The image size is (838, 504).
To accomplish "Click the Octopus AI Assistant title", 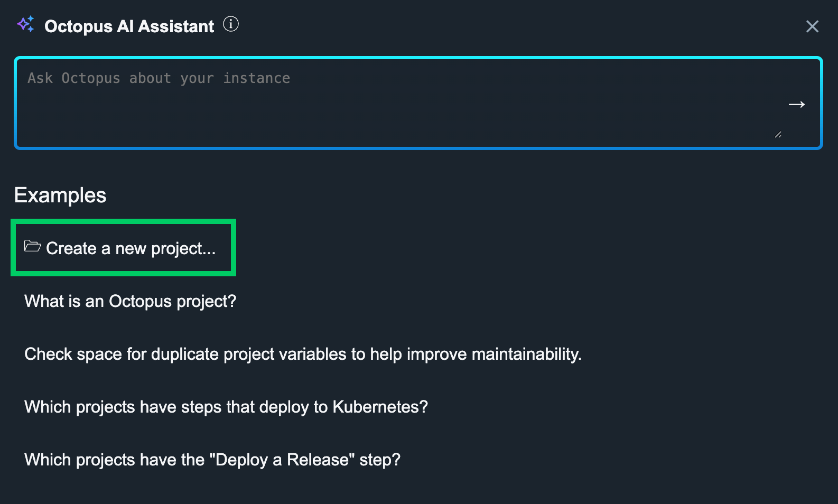I will [129, 26].
